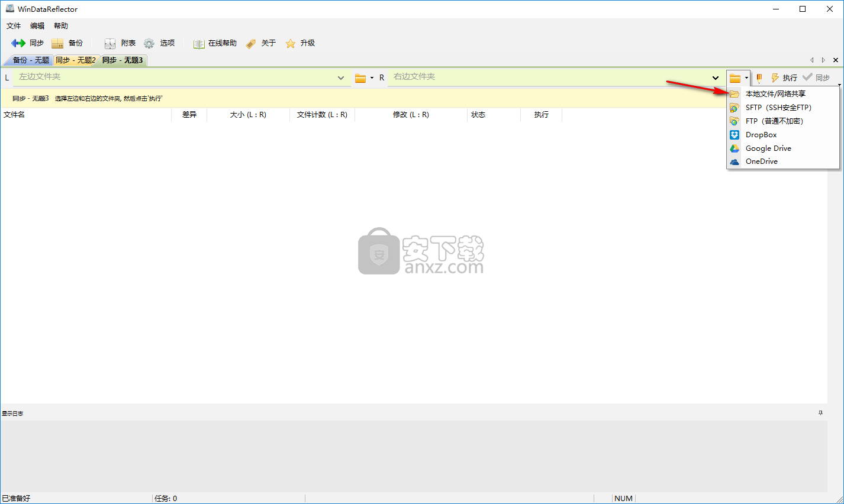Viewport: 844px width, 504px height.
Task: Expand the right folder path dropdown chevron
Action: pos(716,77)
